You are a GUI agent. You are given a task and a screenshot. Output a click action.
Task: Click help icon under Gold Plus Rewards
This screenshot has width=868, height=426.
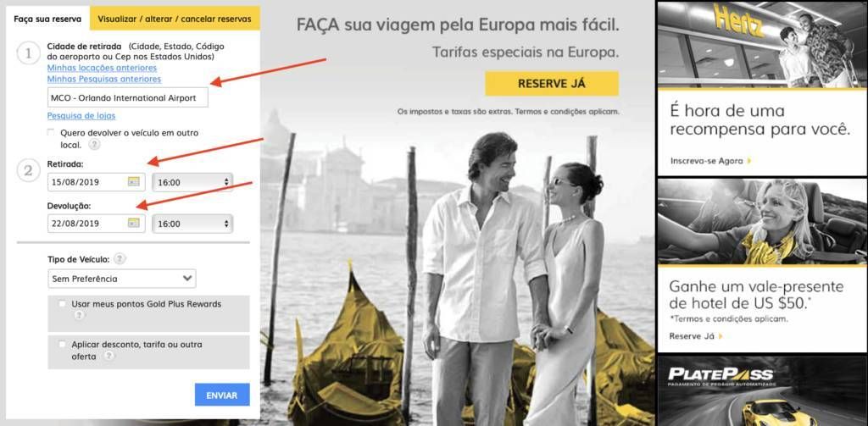coord(79,315)
